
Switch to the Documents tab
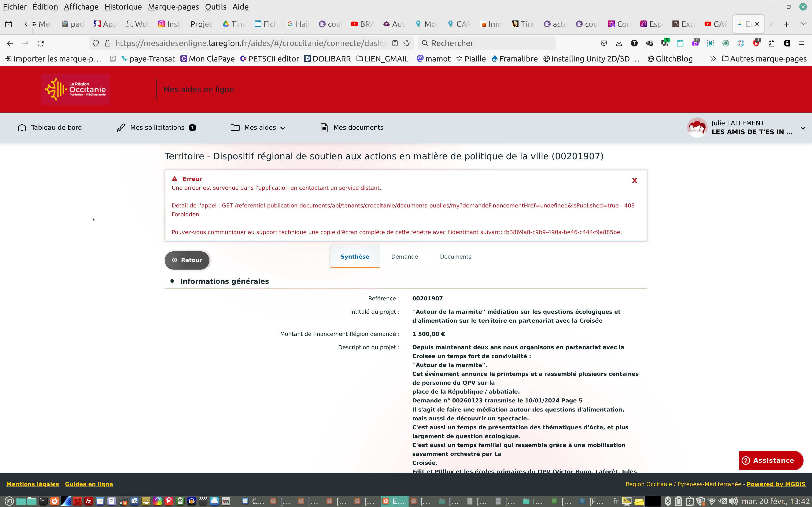(x=455, y=256)
